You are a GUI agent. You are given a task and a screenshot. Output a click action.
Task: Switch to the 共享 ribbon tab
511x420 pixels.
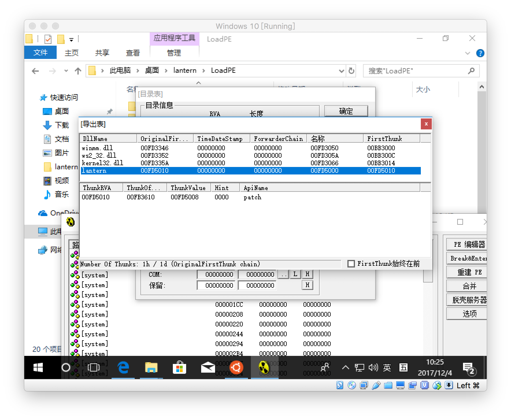click(x=102, y=53)
